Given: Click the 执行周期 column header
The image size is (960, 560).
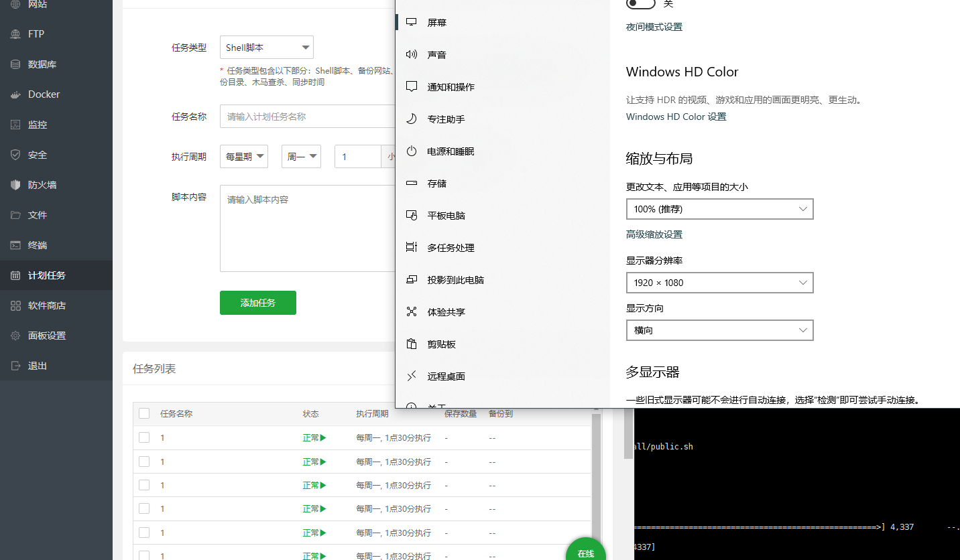Looking at the screenshot, I should coord(372,414).
